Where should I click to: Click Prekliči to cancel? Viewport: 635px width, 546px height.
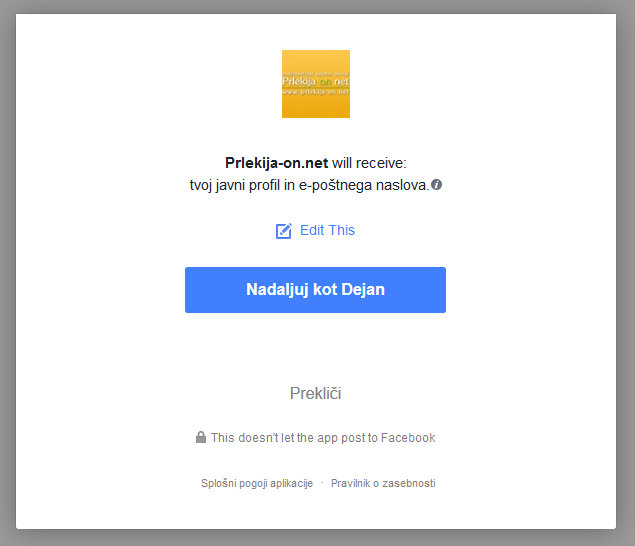(315, 393)
